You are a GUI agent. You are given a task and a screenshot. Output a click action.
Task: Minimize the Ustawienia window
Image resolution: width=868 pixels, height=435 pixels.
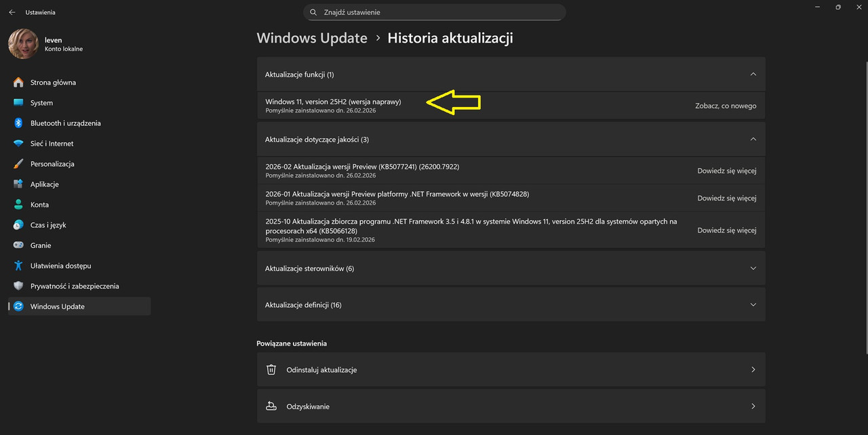pos(818,7)
